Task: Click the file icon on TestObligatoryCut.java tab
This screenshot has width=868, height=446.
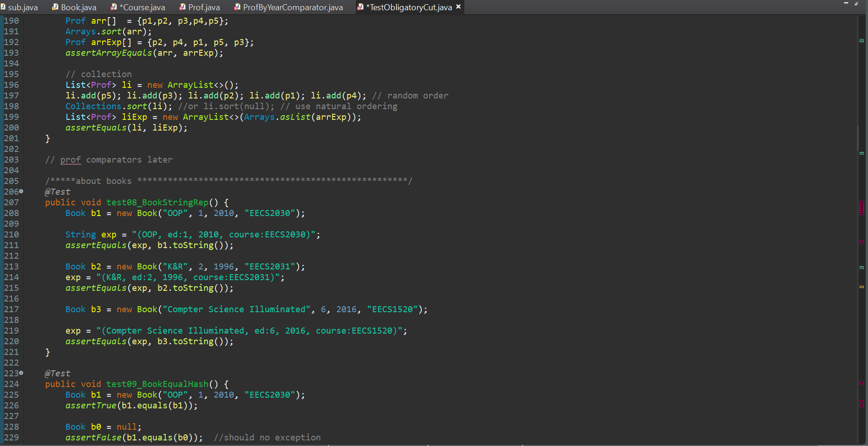Action: 360,7
